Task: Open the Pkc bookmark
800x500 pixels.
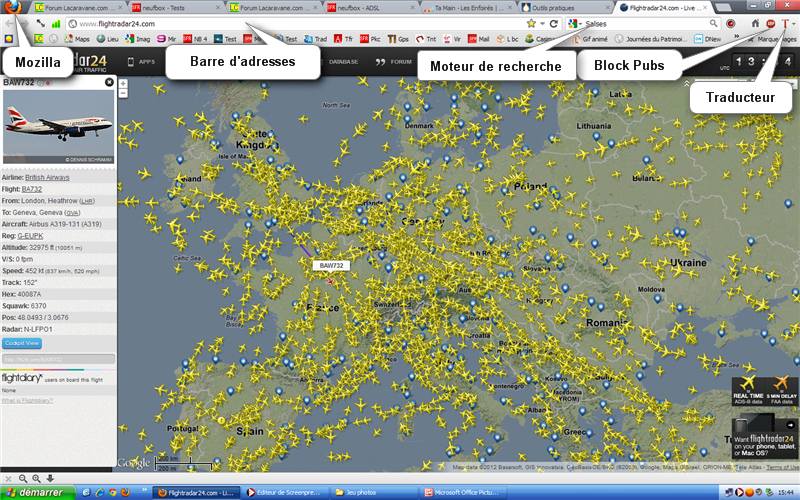Action: [x=370, y=39]
